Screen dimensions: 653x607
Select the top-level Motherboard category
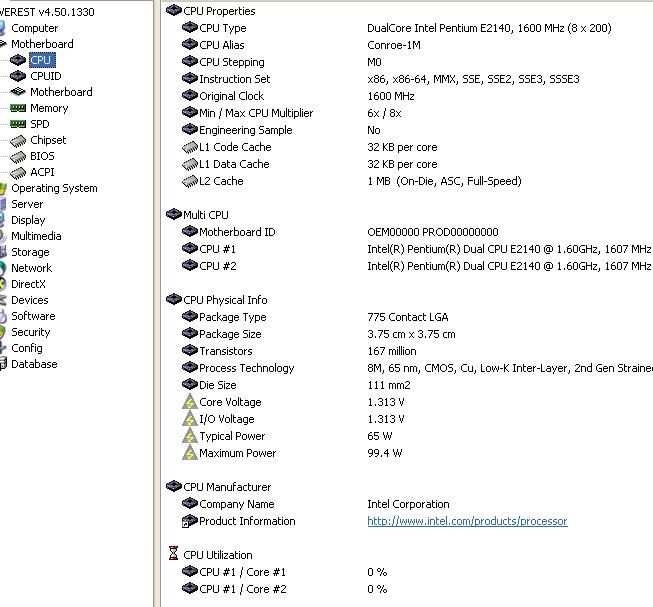tap(42, 44)
